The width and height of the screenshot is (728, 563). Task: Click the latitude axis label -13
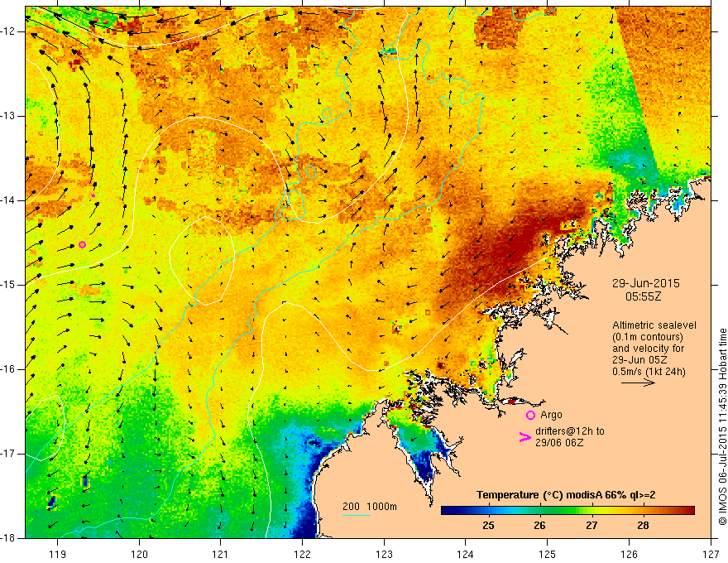click(x=9, y=116)
